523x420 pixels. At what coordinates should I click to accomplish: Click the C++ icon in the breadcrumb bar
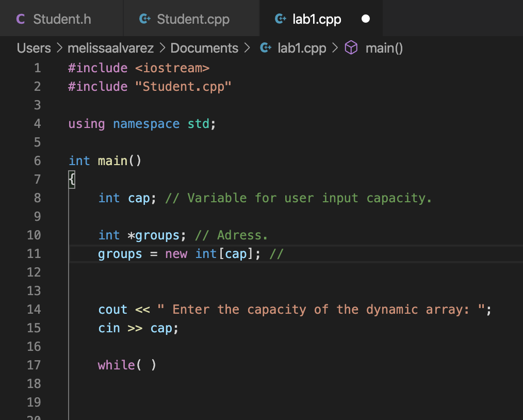(x=265, y=47)
